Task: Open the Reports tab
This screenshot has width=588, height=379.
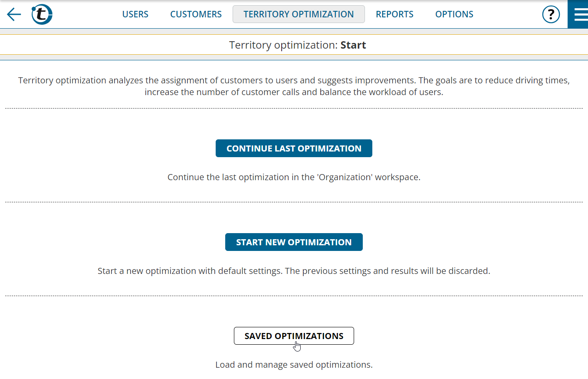Action: click(394, 14)
